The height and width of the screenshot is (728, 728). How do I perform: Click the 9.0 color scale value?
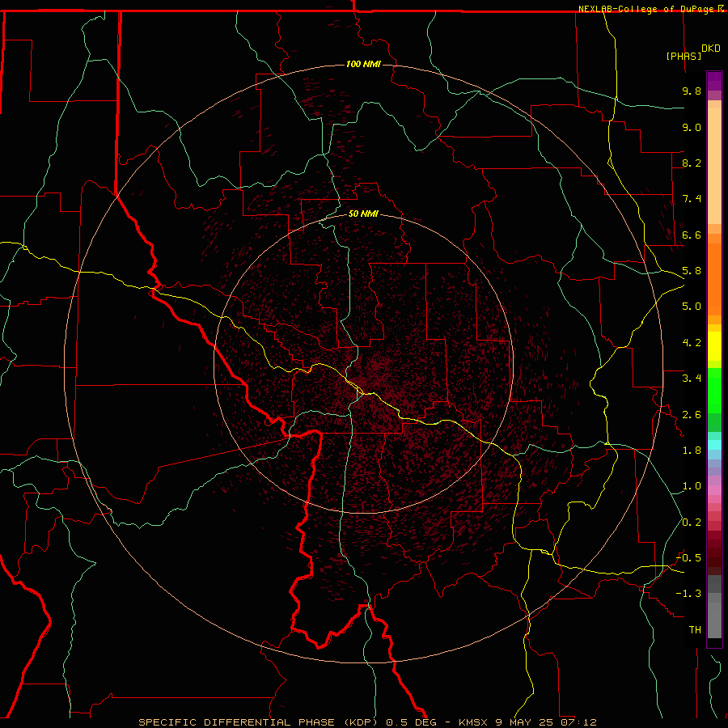click(692, 127)
